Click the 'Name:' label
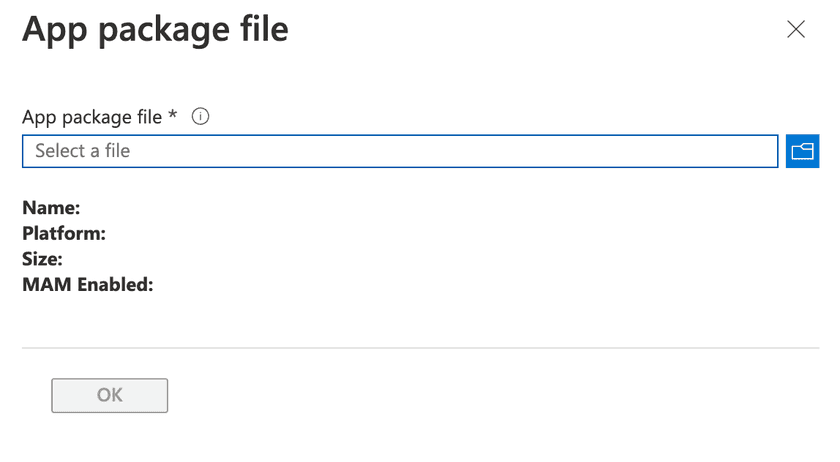 click(x=51, y=208)
